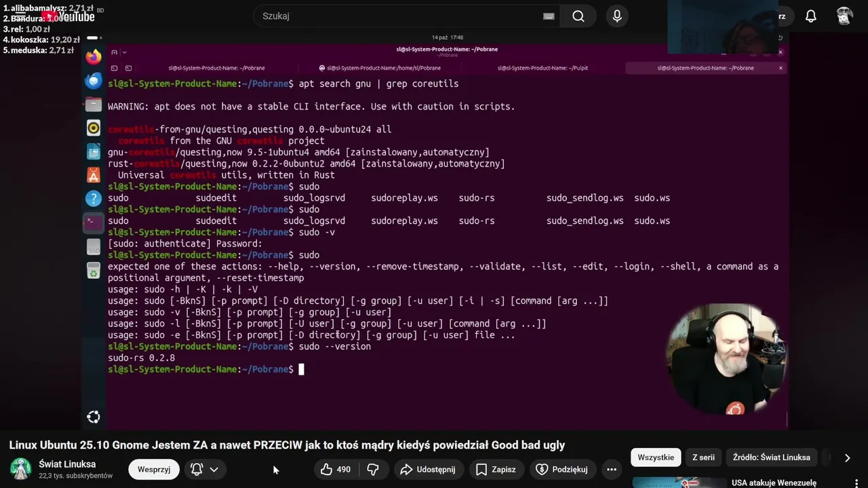Open Rhythmbox music player from the dock
Image resolution: width=868 pixels, height=488 pixels.
tap(94, 127)
